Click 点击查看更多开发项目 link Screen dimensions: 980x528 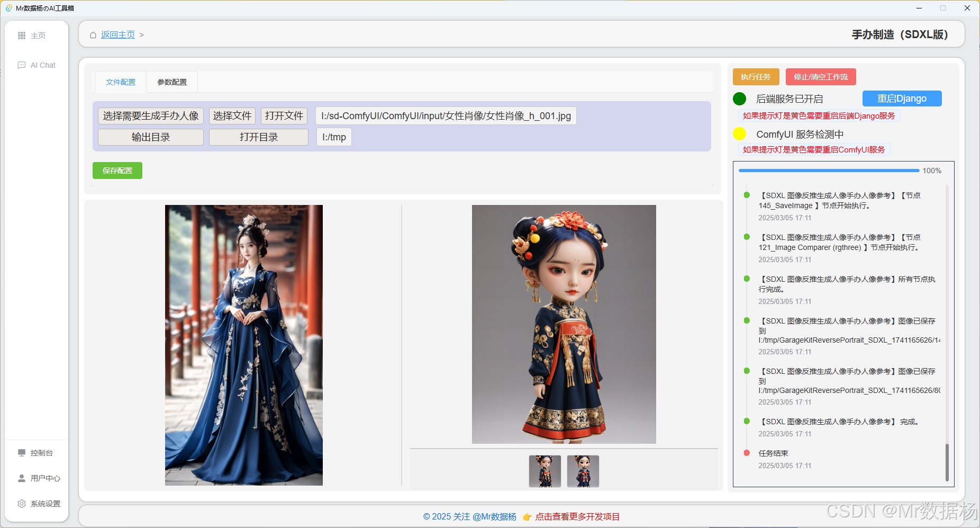pyautogui.click(x=577, y=517)
